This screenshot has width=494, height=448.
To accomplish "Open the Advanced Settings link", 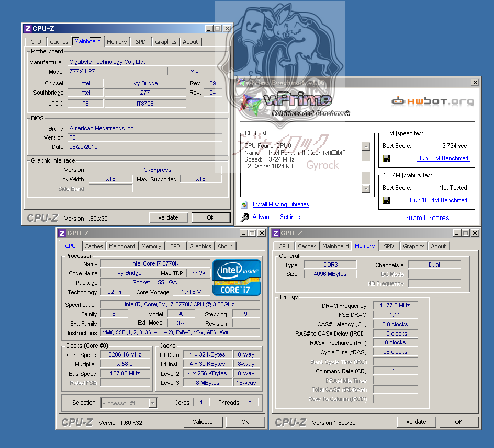I will point(276,217).
